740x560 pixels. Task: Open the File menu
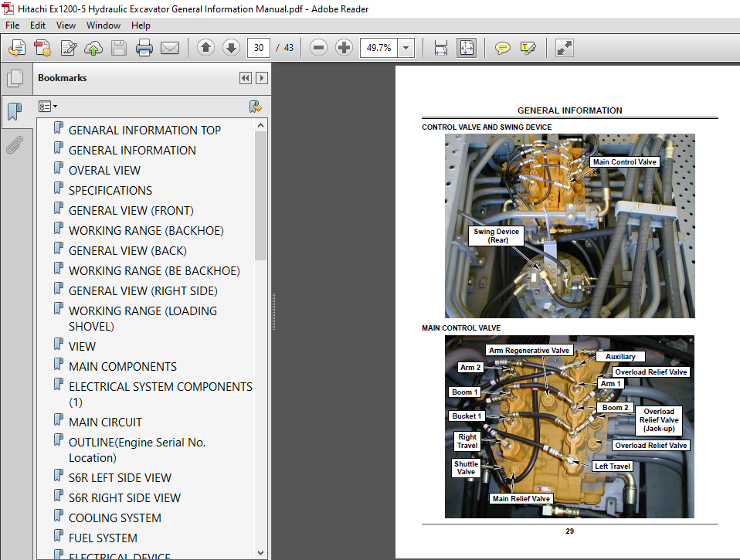(12, 25)
